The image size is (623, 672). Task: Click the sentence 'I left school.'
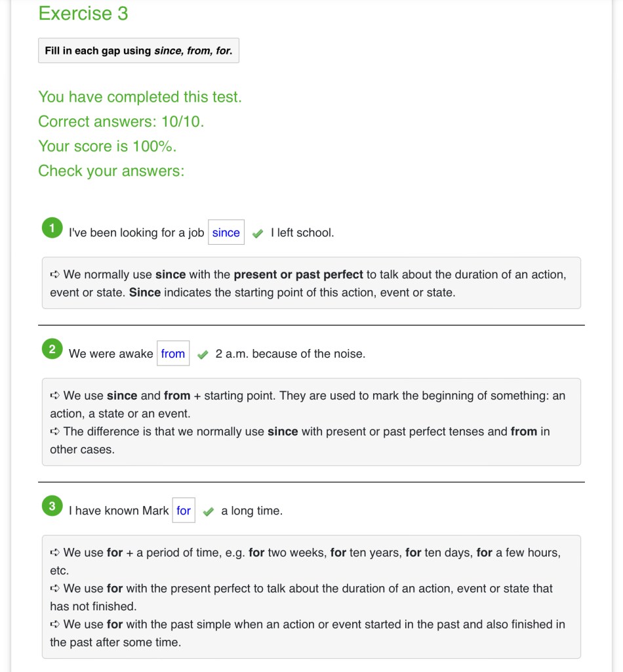tap(302, 233)
